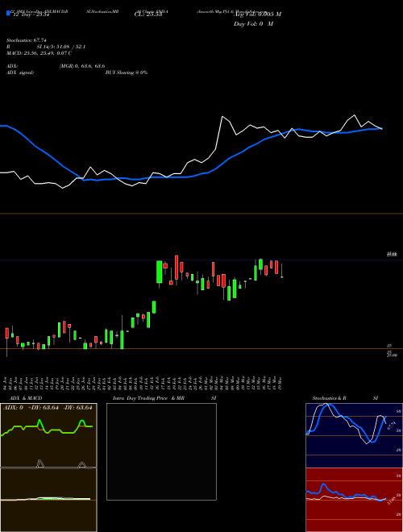Open the ADX green line chart panel
The image size is (403, 532).
(x=48, y=435)
